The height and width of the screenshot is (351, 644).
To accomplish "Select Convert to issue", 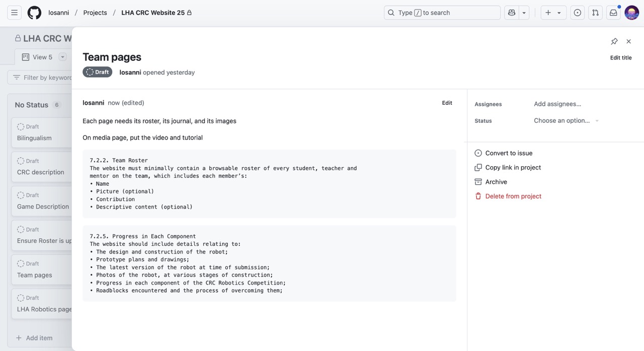I will [x=509, y=153].
